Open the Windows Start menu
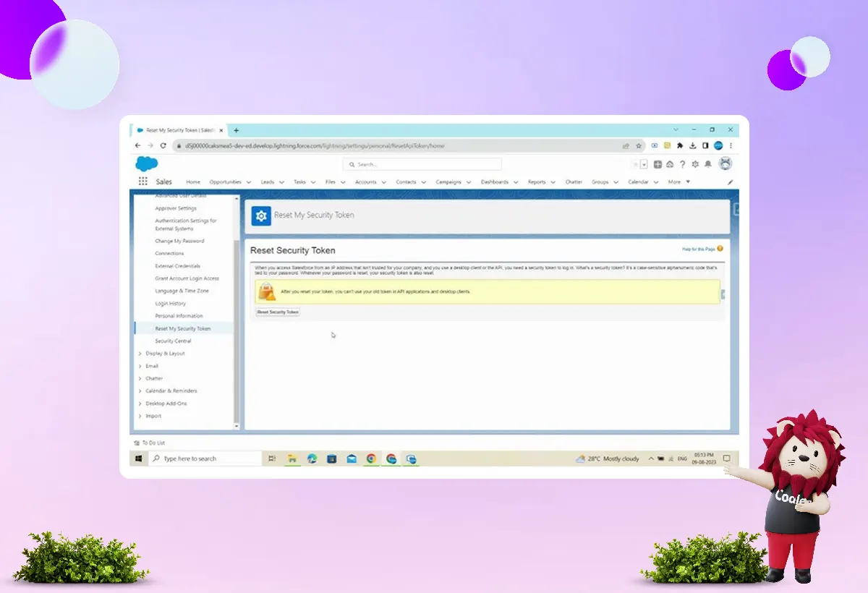The width and height of the screenshot is (868, 593). [138, 458]
